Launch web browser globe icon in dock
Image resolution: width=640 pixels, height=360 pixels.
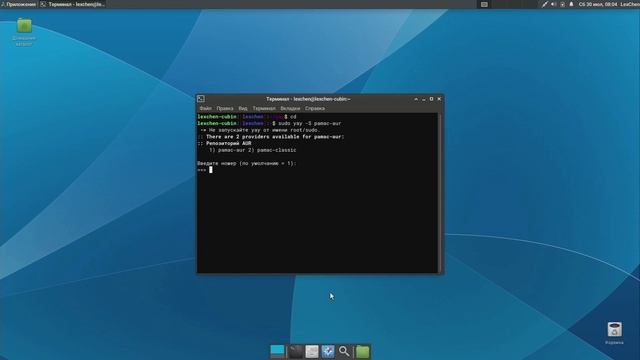pos(328,351)
